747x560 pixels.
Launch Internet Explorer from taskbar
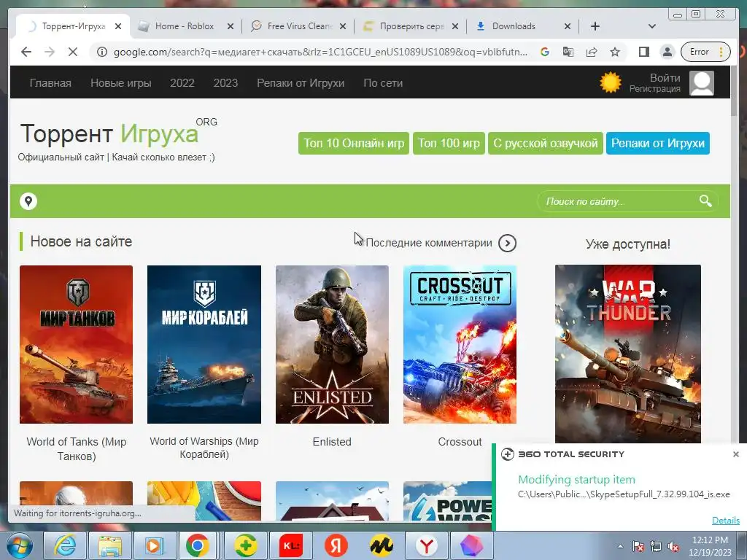tap(64, 545)
